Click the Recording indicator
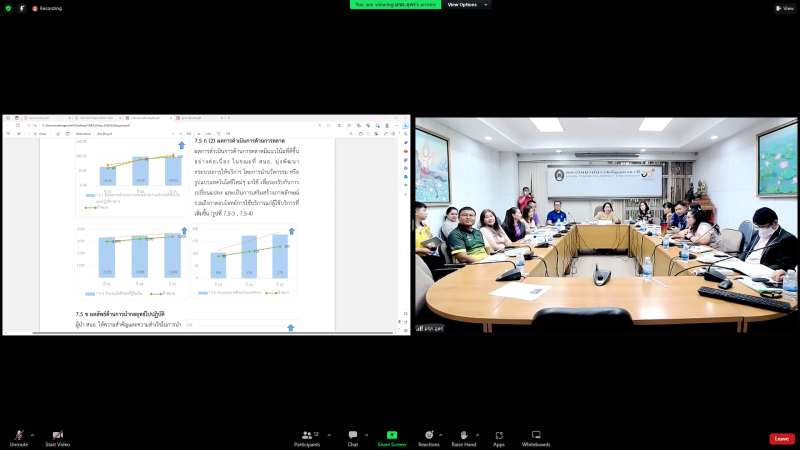This screenshot has height=450, width=800. [46, 8]
